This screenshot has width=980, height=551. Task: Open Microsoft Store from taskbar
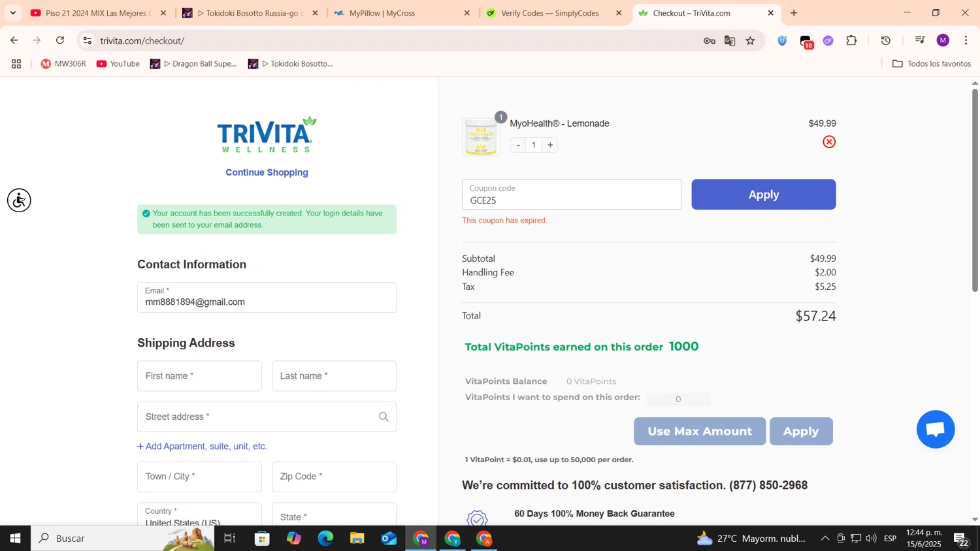tap(262, 539)
